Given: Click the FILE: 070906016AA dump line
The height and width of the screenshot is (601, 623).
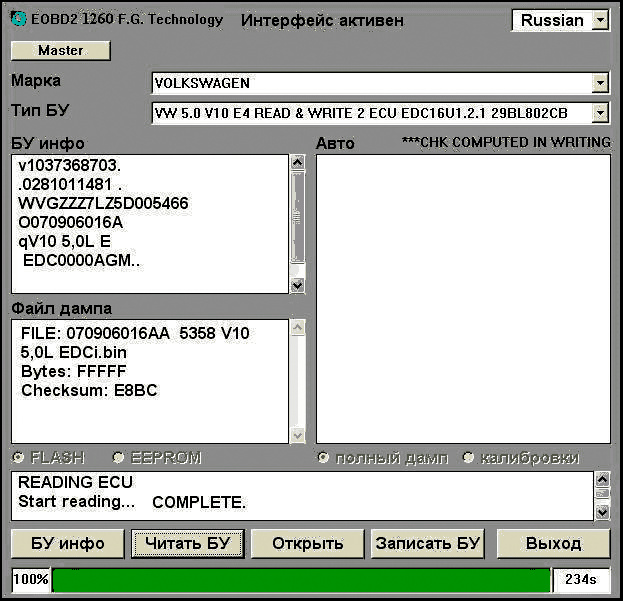Looking at the screenshot, I should 135,333.
